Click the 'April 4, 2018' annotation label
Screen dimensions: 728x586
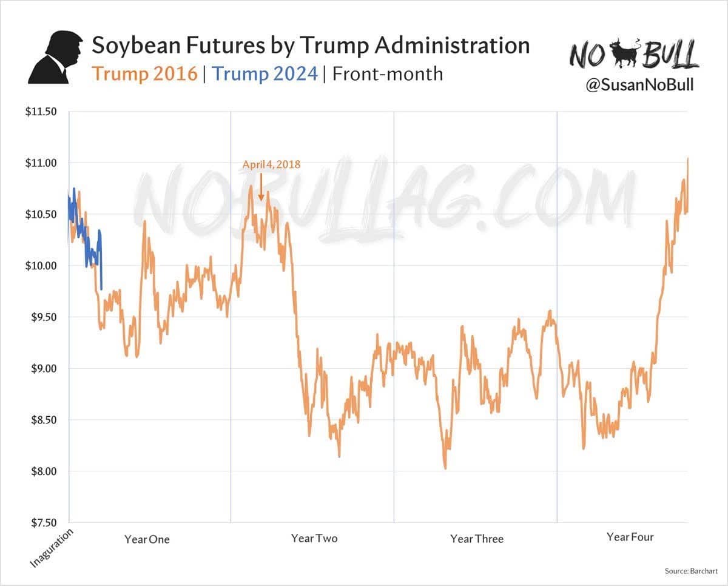pyautogui.click(x=271, y=164)
